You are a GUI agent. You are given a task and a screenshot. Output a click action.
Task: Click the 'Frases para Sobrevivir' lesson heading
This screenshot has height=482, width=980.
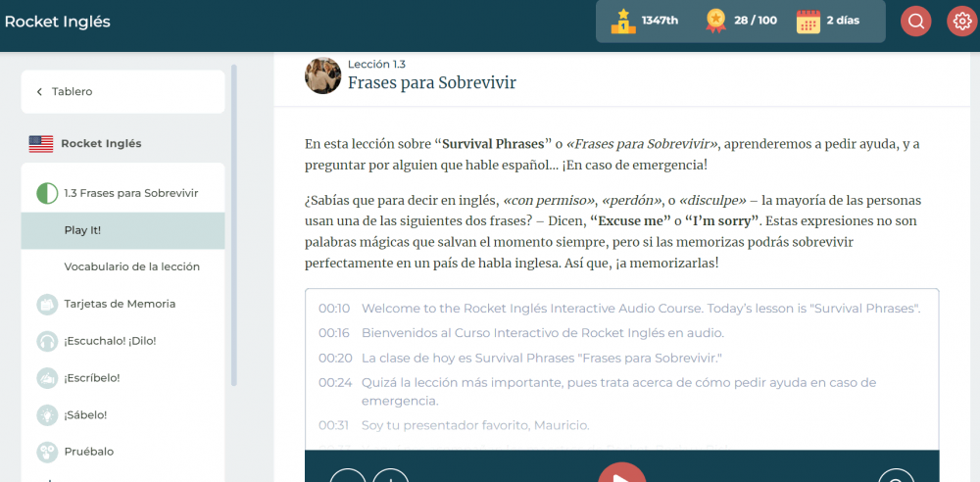(x=432, y=83)
